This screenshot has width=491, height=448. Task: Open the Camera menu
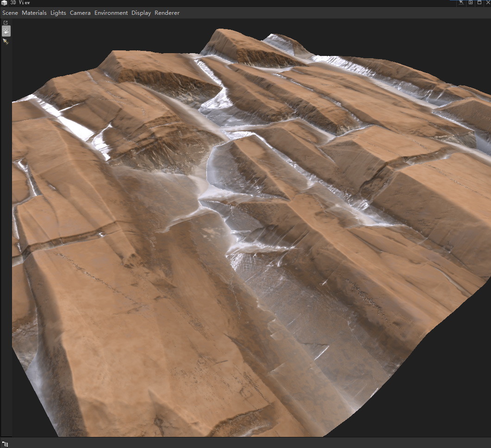tap(80, 12)
